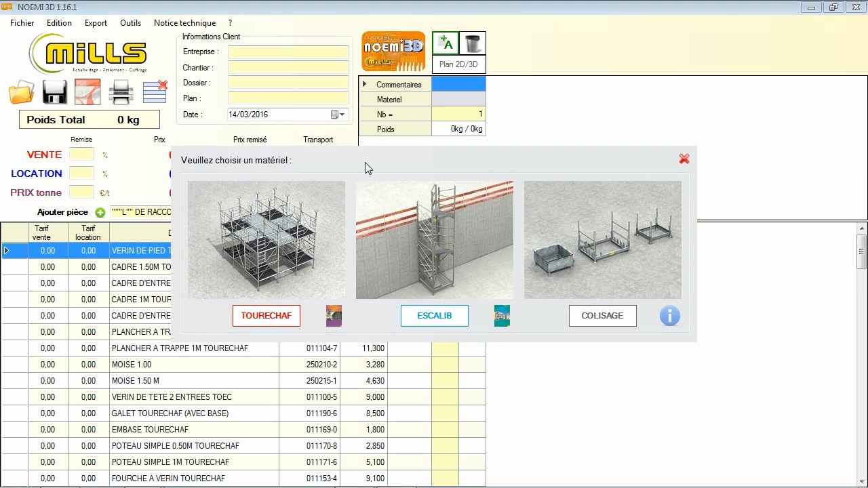Save project via the floppy disk icon
This screenshot has width=868, height=488.
coord(54,92)
